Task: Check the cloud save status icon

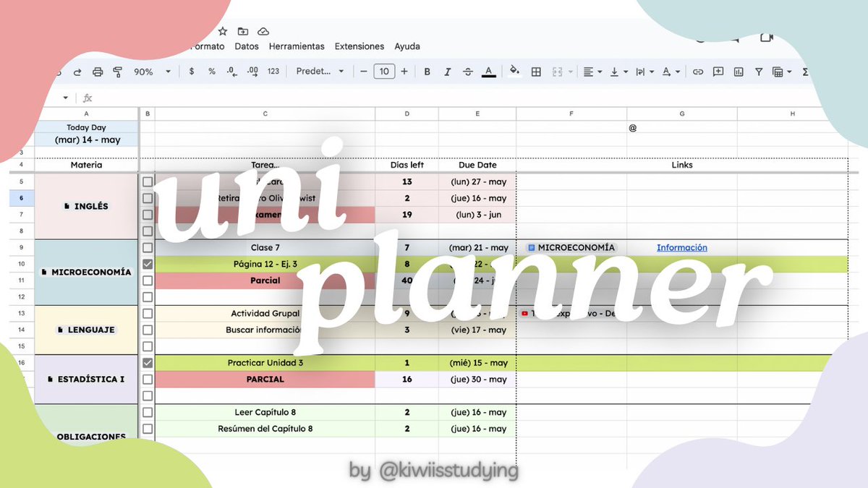Action: (x=263, y=31)
